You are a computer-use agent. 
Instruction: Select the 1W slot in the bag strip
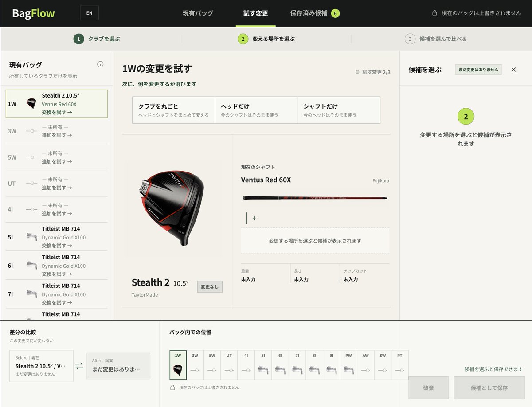click(178, 365)
